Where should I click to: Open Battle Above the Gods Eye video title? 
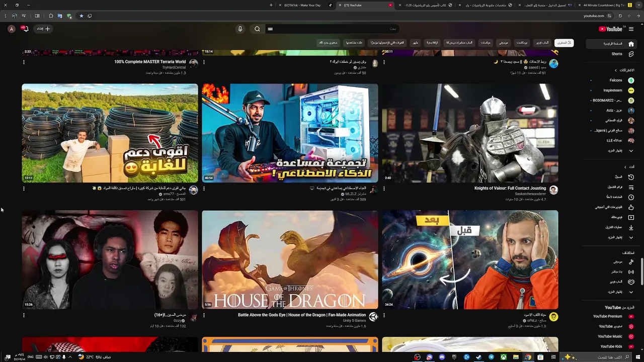(302, 315)
